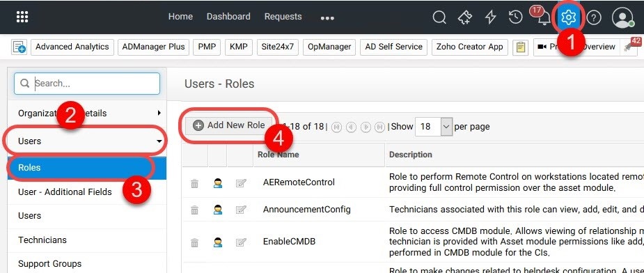View technicians for AERemoteControl role

[x=218, y=183]
